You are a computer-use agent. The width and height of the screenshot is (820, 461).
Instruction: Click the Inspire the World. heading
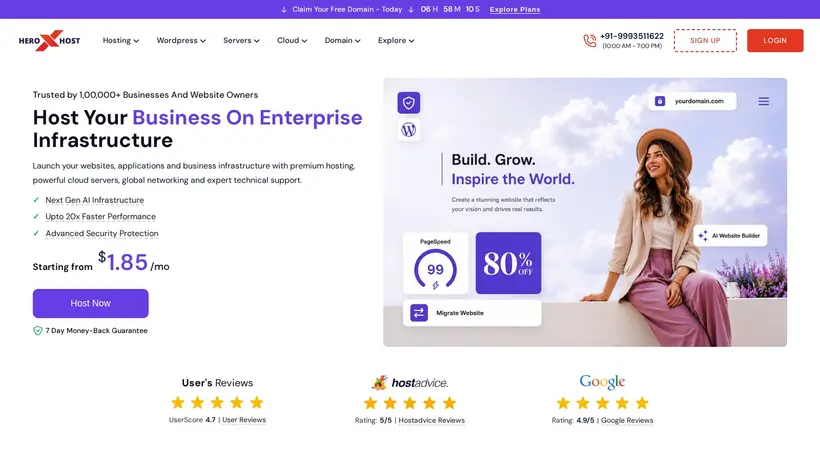pos(513,179)
